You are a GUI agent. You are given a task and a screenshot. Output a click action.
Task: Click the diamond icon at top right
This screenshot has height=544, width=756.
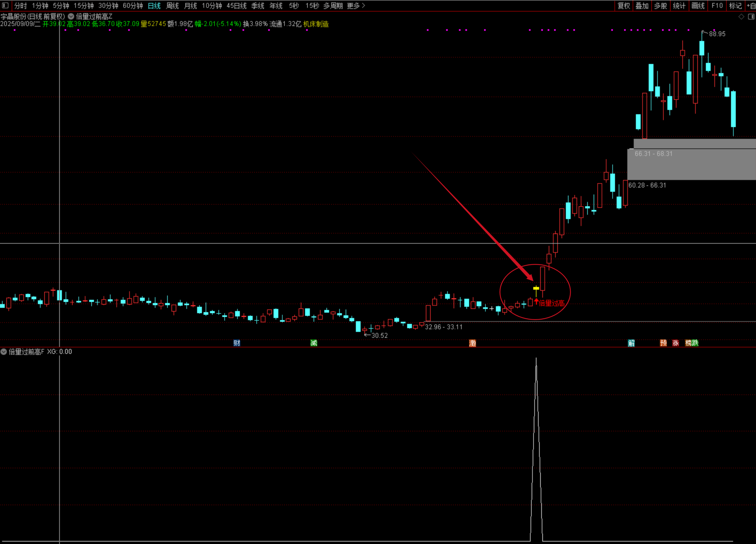pos(741,17)
